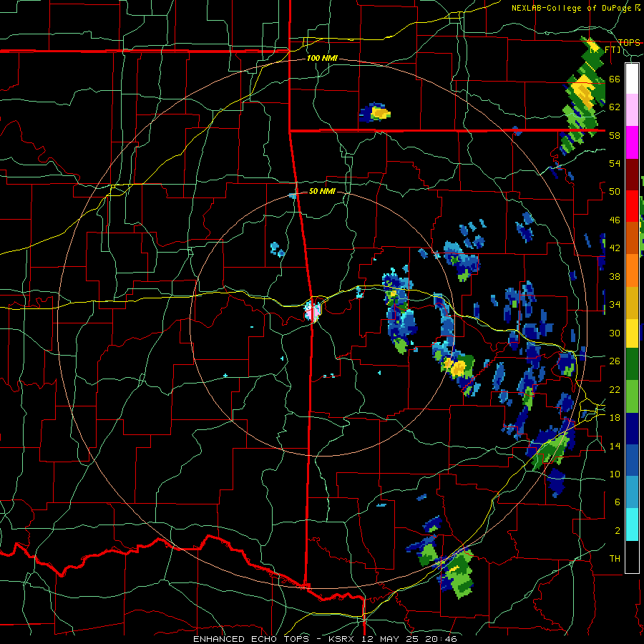Click the TH threshold label

click(x=615, y=559)
